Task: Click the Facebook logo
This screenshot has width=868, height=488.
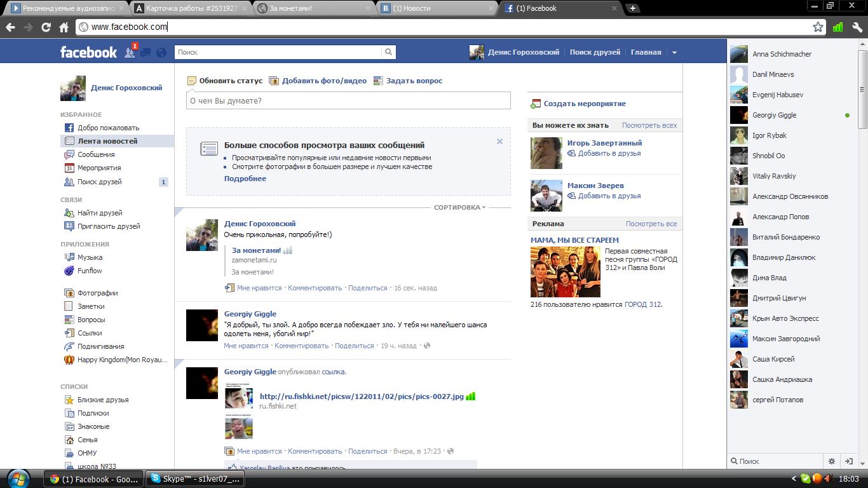Action: click(x=88, y=52)
